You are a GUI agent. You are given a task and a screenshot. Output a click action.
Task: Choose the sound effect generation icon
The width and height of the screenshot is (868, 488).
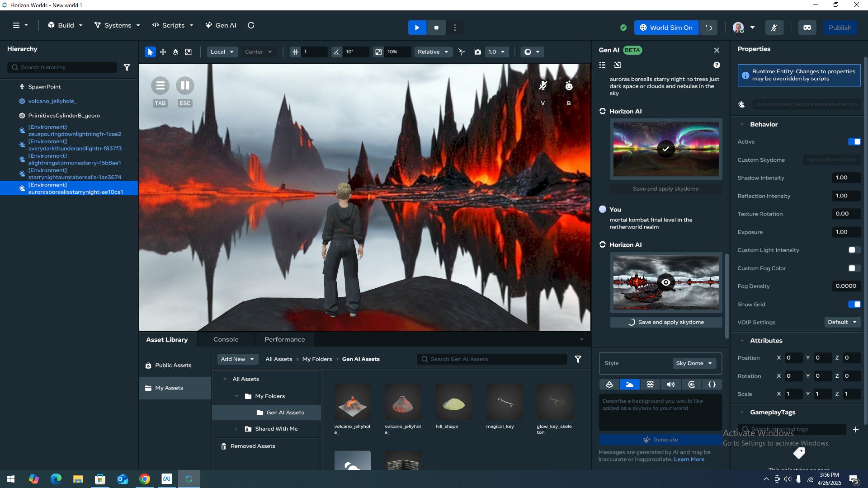[x=671, y=385]
